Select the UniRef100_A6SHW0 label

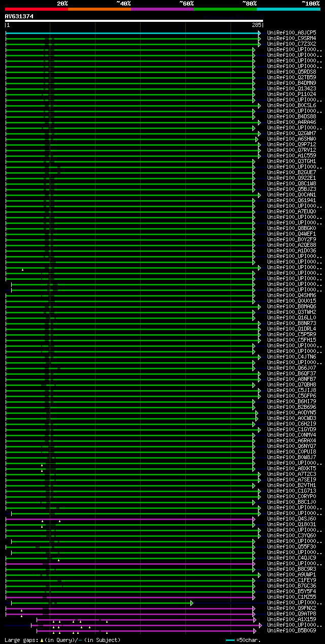[291, 139]
